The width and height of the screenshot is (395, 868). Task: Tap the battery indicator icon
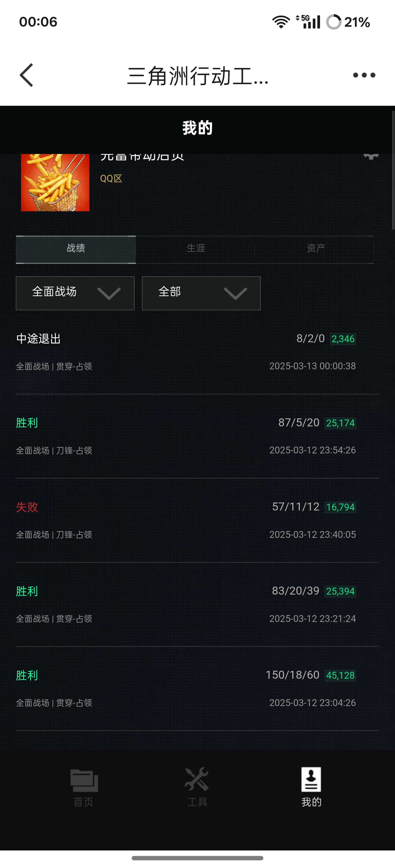click(x=334, y=22)
